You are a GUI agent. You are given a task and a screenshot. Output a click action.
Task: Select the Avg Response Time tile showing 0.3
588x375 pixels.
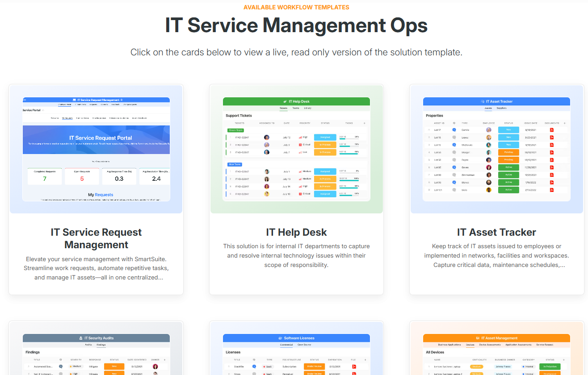pos(119,176)
